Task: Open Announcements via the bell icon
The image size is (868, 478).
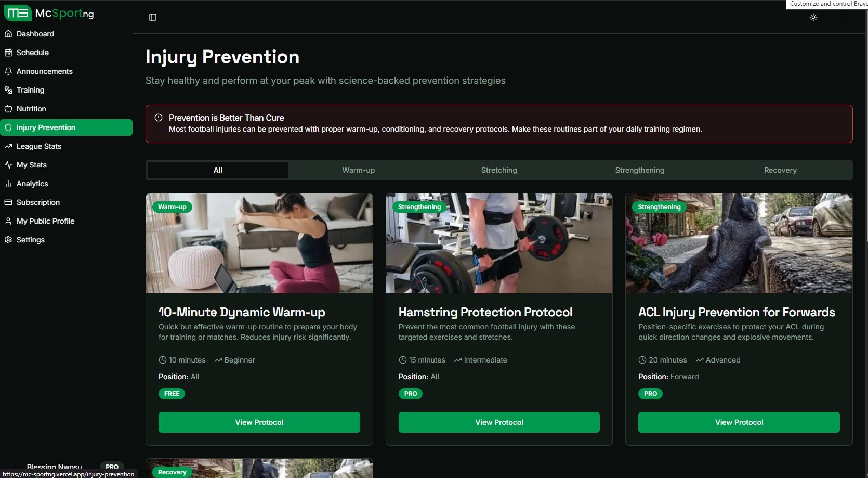Action: click(8, 71)
